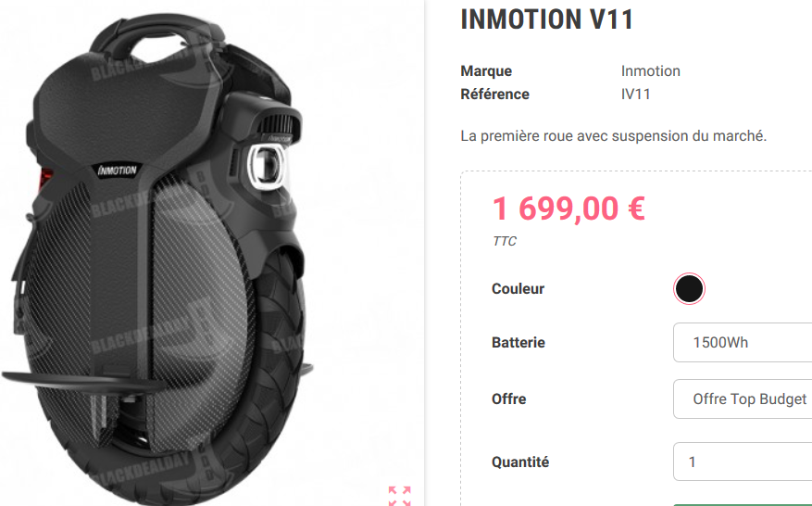Image resolution: width=812 pixels, height=506 pixels.
Task: Select the IV11 reference value
Action: pyautogui.click(x=635, y=95)
